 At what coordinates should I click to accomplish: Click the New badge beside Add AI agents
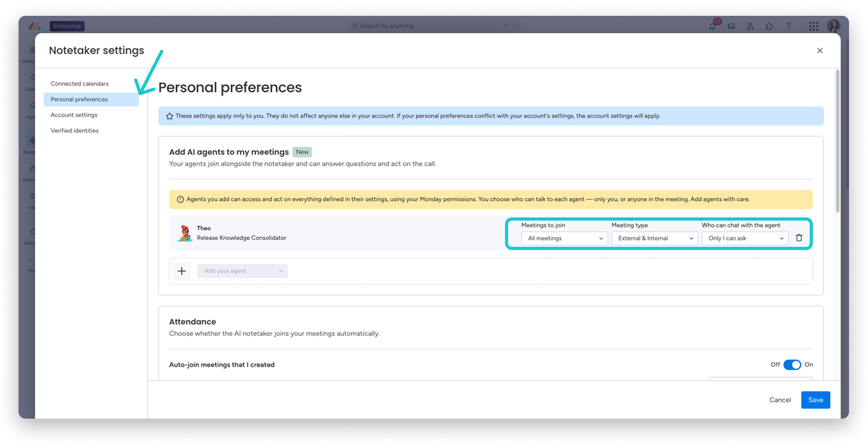point(302,152)
